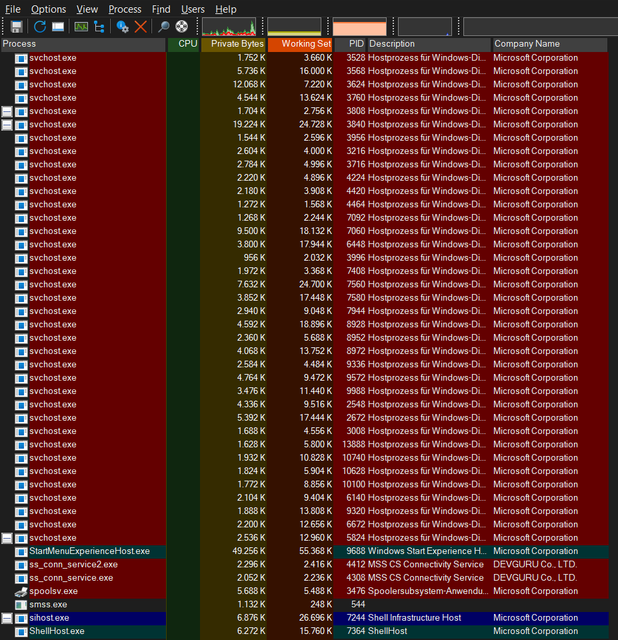The width and height of the screenshot is (618, 640).
Task: Select ss_conn_service2.exe process name
Action: (73, 565)
